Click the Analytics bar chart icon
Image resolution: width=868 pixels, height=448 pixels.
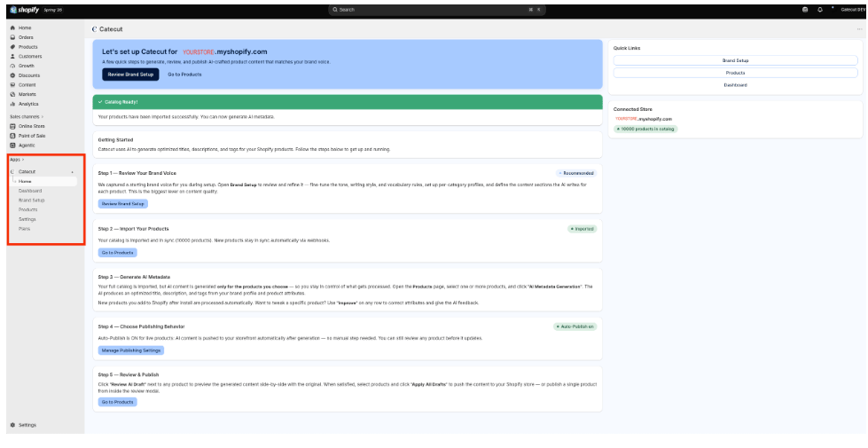(12, 104)
